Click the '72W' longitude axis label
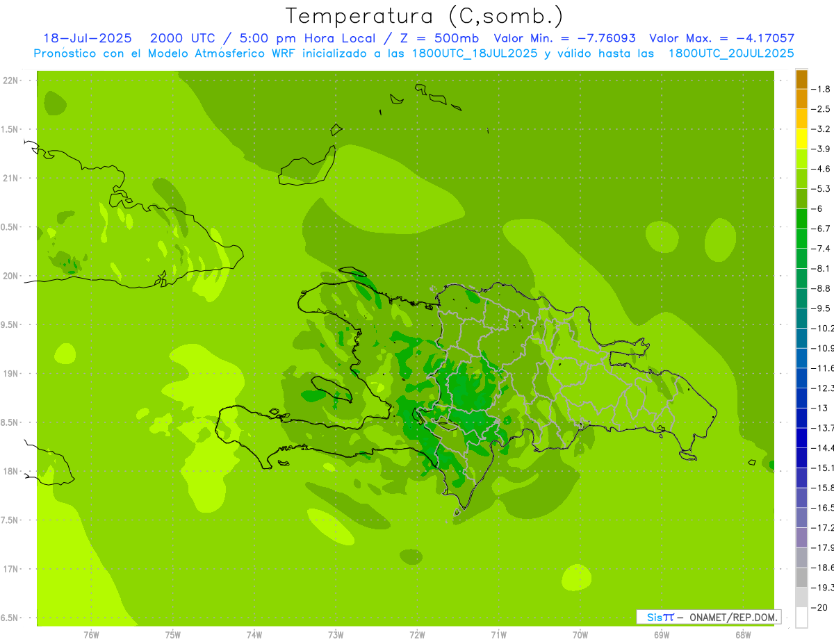 [x=418, y=635]
